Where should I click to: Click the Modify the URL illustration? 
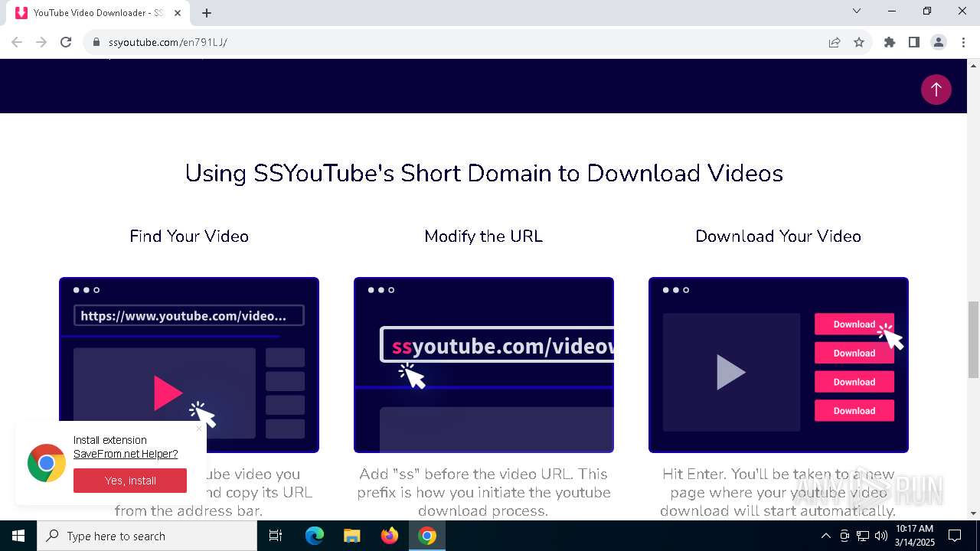[484, 365]
